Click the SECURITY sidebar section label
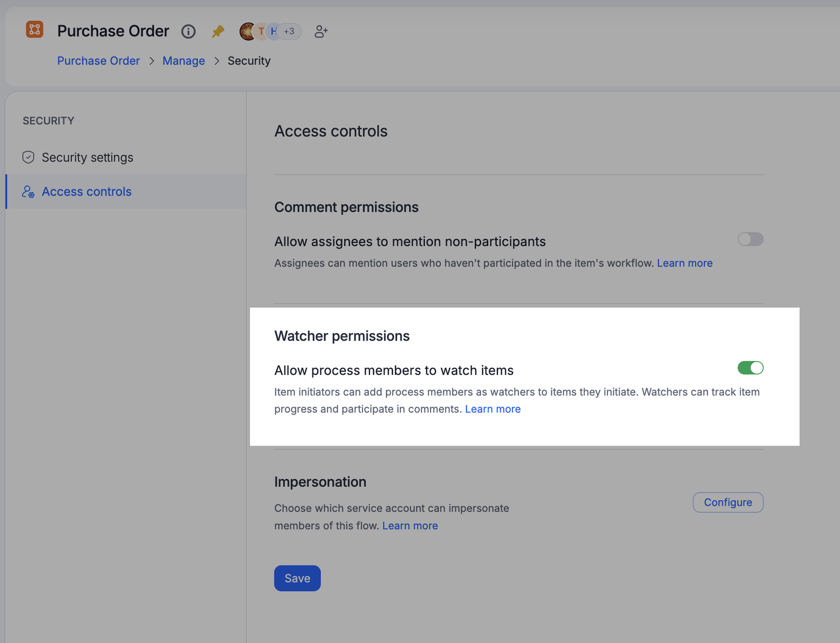The width and height of the screenshot is (840, 643). 48,121
